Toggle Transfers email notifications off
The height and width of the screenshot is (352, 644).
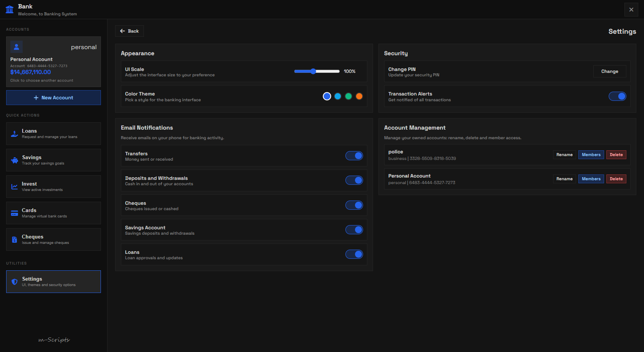coord(354,156)
